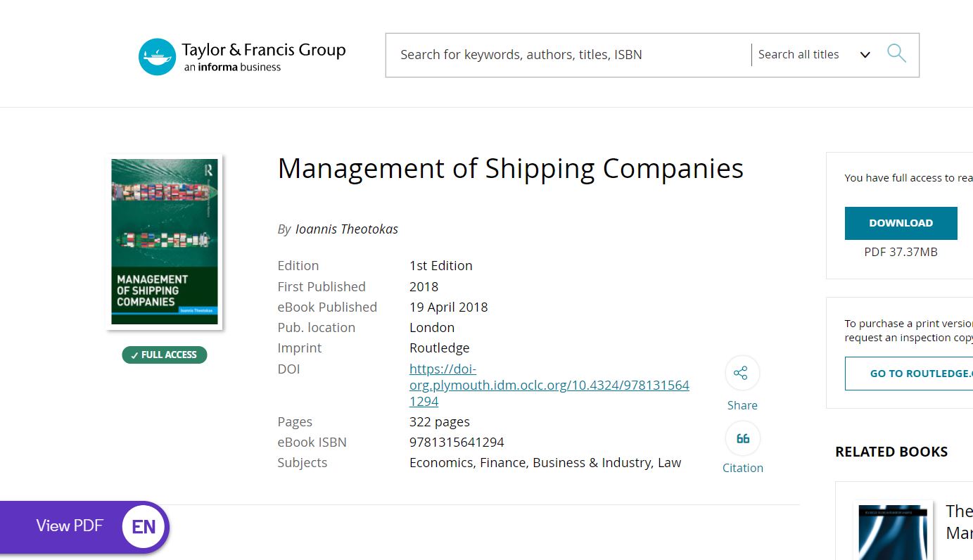Click the Go to Routledge button
Viewport: 973px width, 560px height.
coord(909,374)
